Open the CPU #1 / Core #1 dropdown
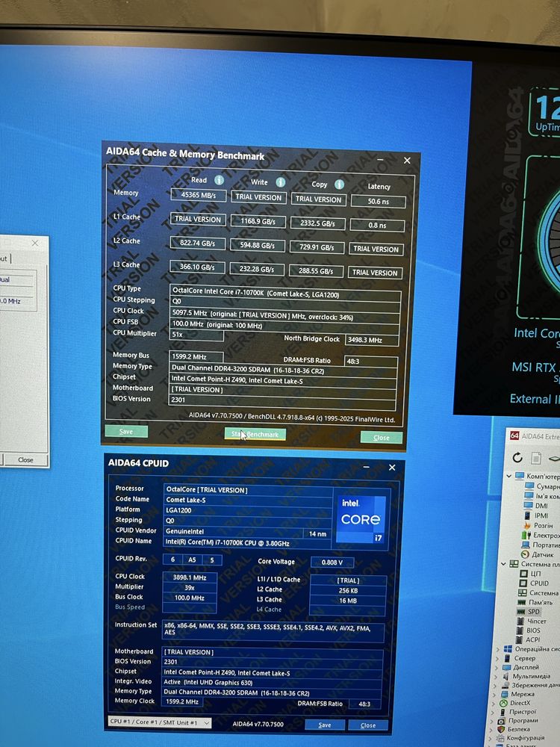Viewport: 560px width, 747px height. (160, 722)
